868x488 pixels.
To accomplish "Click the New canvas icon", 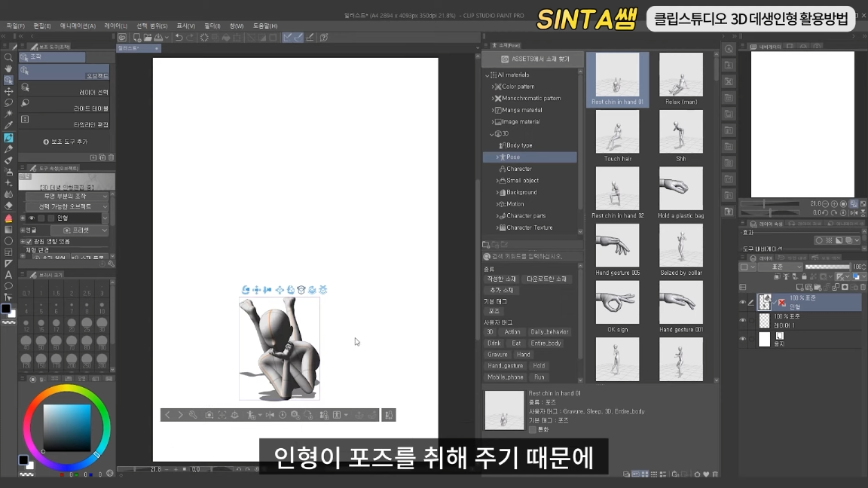I will (136, 38).
